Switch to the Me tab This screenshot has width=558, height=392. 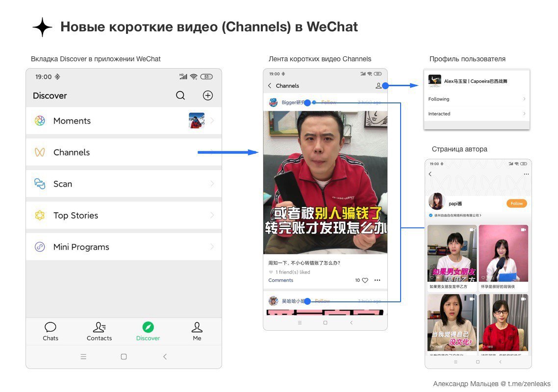tap(197, 331)
